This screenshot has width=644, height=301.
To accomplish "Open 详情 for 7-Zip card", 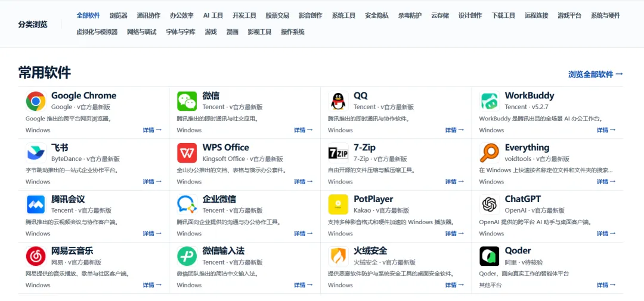I will click(454, 182).
